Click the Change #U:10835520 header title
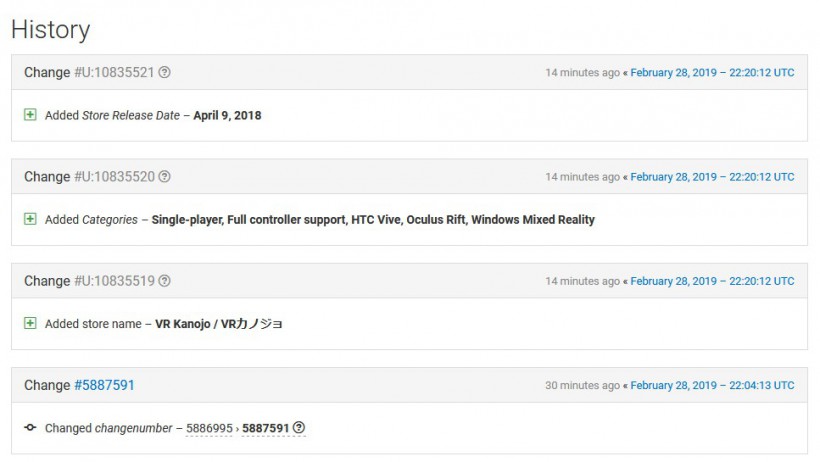The width and height of the screenshot is (820, 462). (89, 176)
